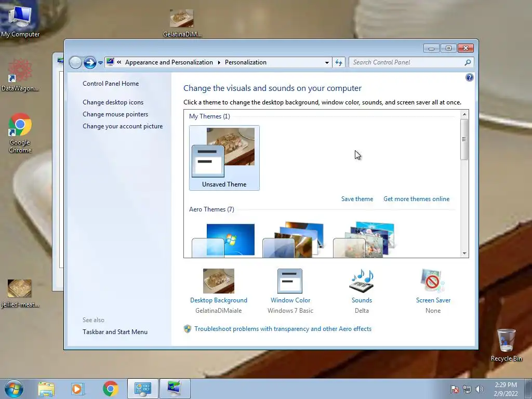Click the Show desktop strip

529,389
